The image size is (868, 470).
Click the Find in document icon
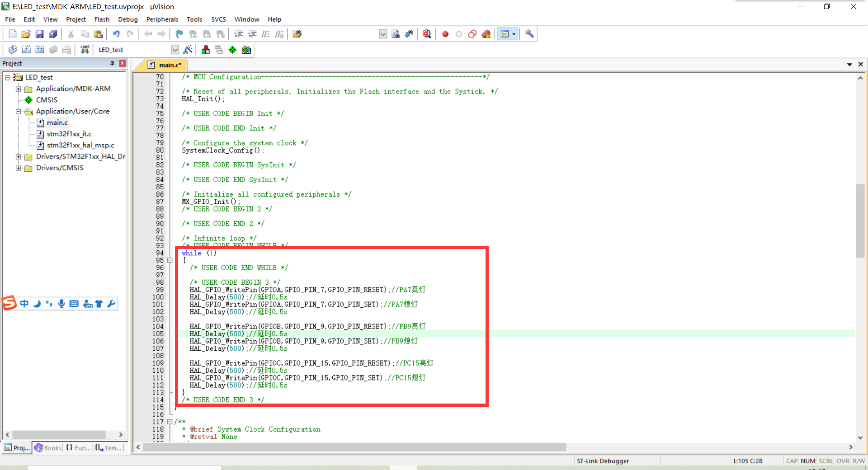(396, 34)
